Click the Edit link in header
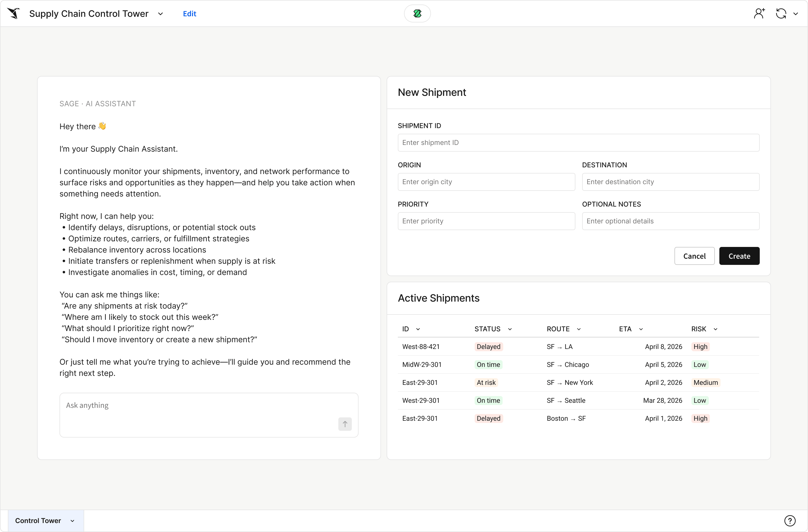Viewport: 808px width, 532px height. [x=189, y=13]
